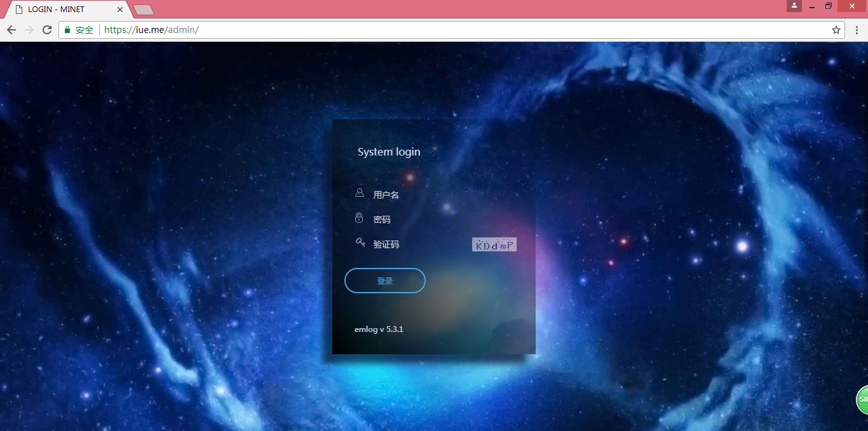Focus the 验证码 captcha input field
This screenshot has height=431, width=868.
[432, 244]
